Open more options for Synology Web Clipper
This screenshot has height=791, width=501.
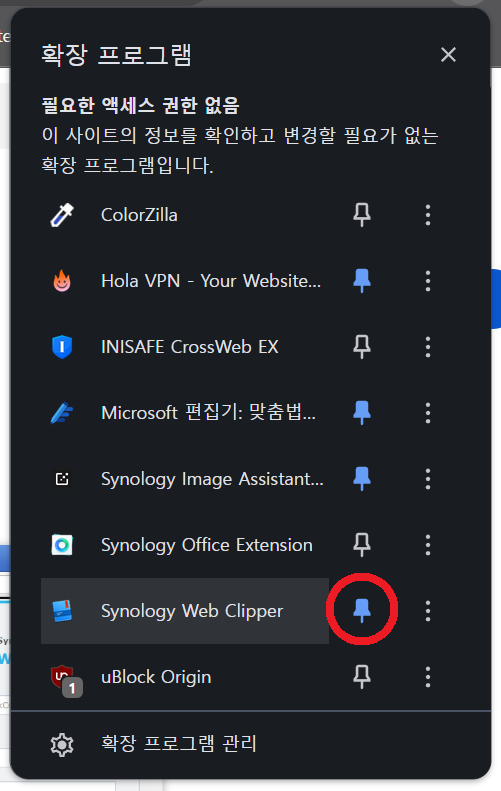[x=428, y=611]
